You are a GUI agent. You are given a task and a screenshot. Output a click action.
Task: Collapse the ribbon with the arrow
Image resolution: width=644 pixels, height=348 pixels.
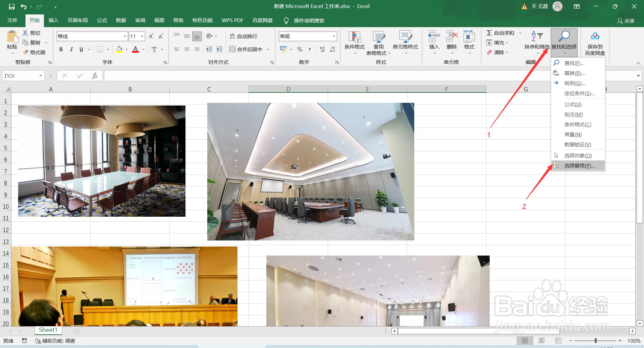click(638, 63)
